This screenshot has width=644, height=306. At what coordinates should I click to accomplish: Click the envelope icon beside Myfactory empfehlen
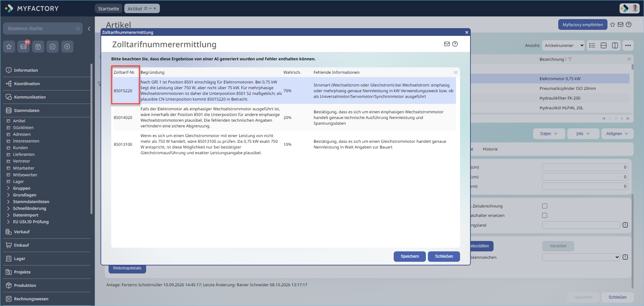point(621,24)
